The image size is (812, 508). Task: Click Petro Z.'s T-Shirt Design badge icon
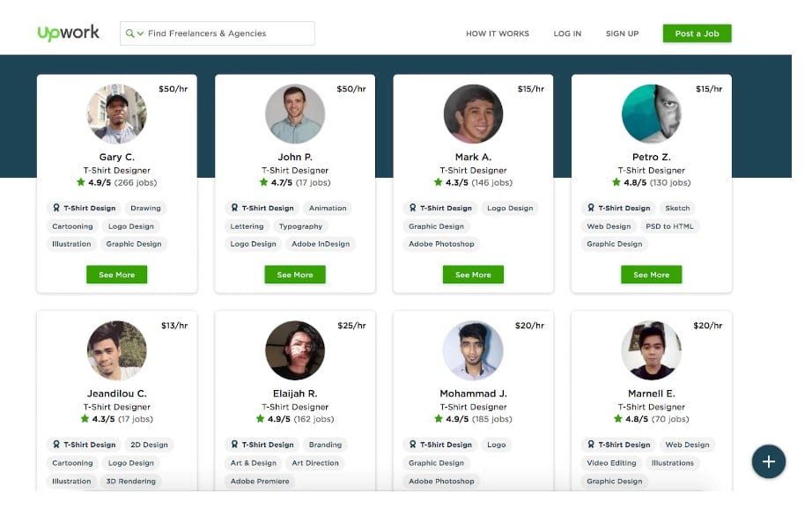(x=591, y=208)
